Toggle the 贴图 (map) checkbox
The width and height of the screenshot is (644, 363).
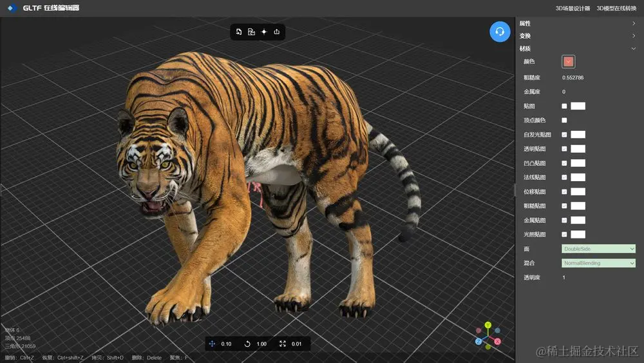(564, 106)
